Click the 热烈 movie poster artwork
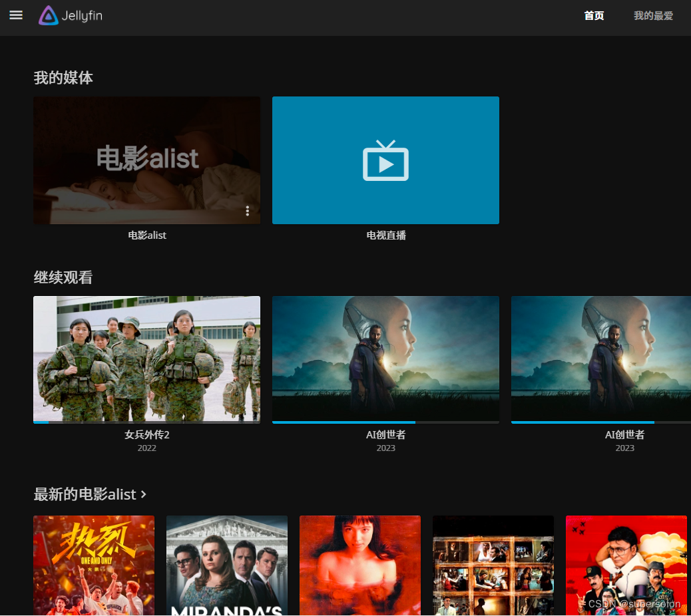Image resolution: width=691 pixels, height=616 pixels. pyautogui.click(x=93, y=565)
